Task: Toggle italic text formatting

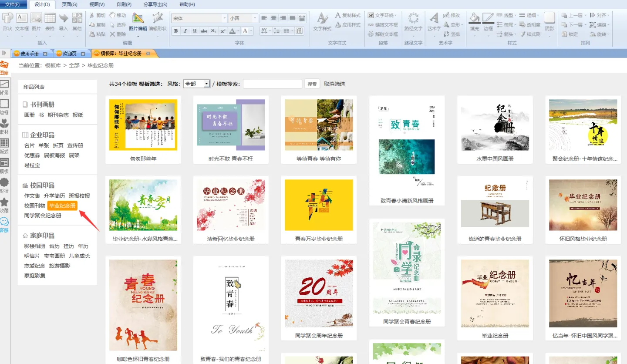Action: click(185, 31)
